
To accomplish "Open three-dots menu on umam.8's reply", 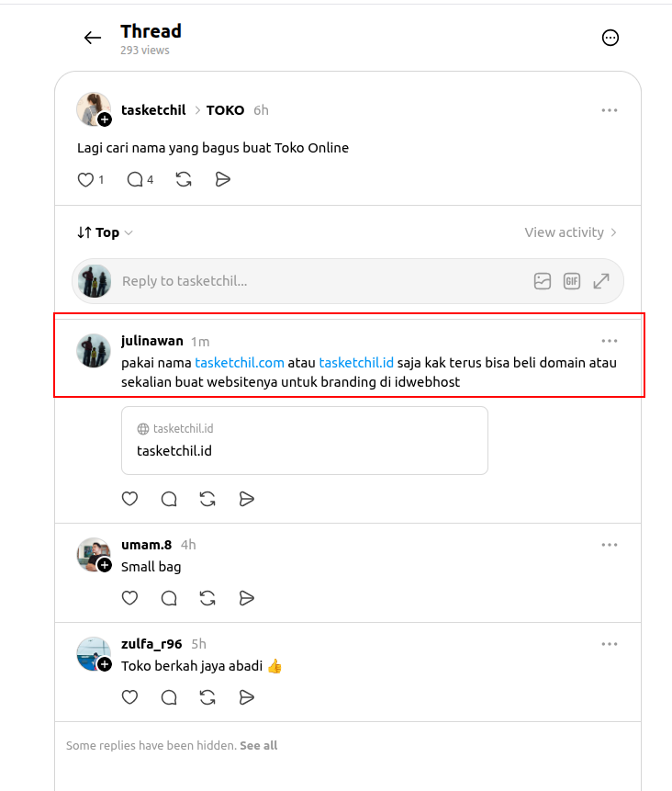I will [x=609, y=545].
